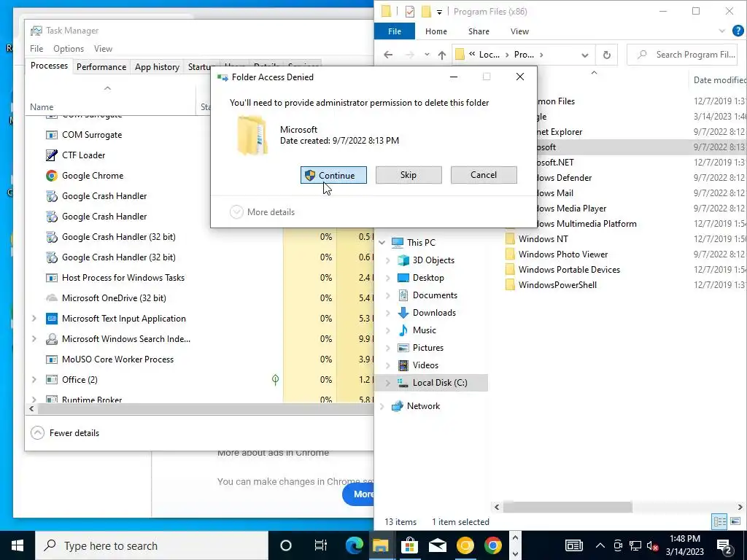Select the CTF Loader process icon
The image size is (747, 560).
52,155
